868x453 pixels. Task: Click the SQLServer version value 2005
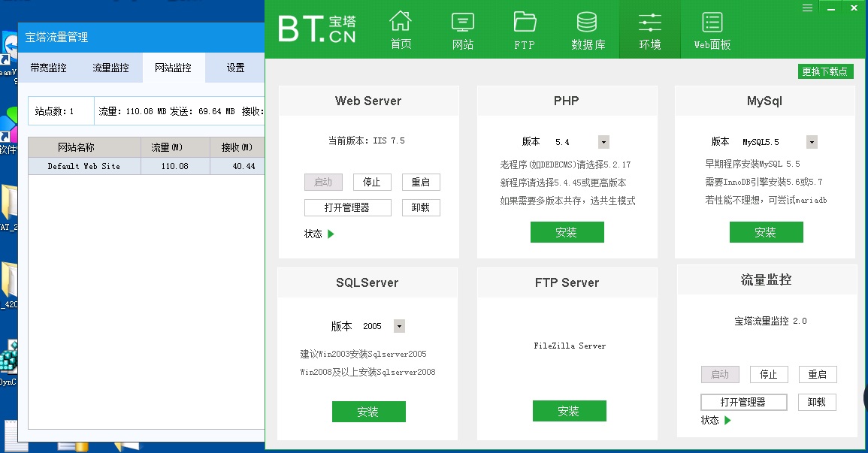(372, 326)
